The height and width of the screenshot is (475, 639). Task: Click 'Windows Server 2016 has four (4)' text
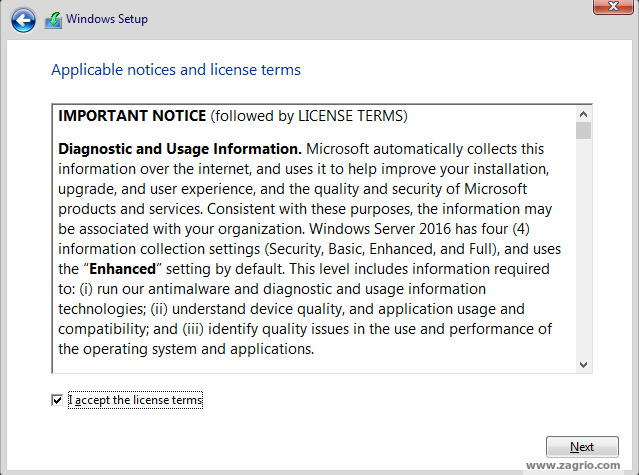[x=419, y=229]
